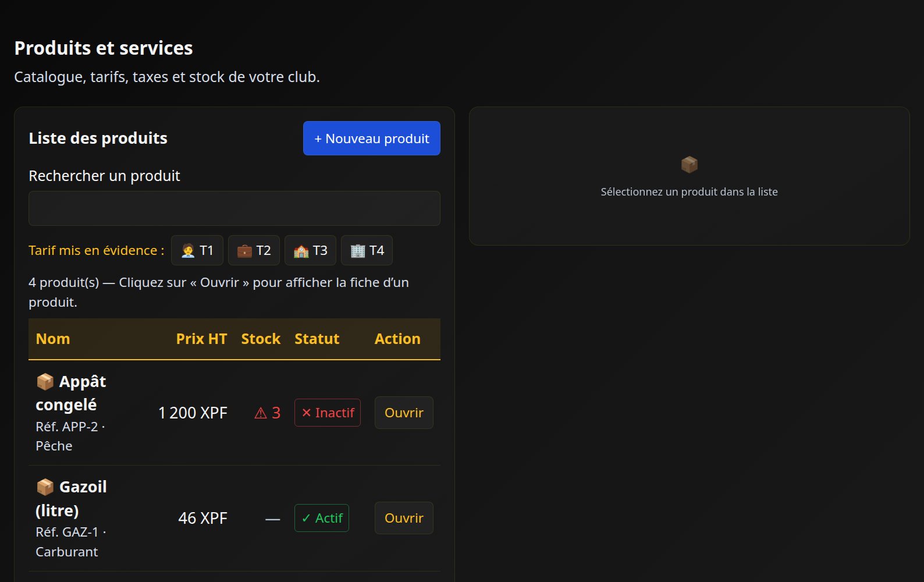Click the 1 200 XPF price

pyautogui.click(x=193, y=413)
